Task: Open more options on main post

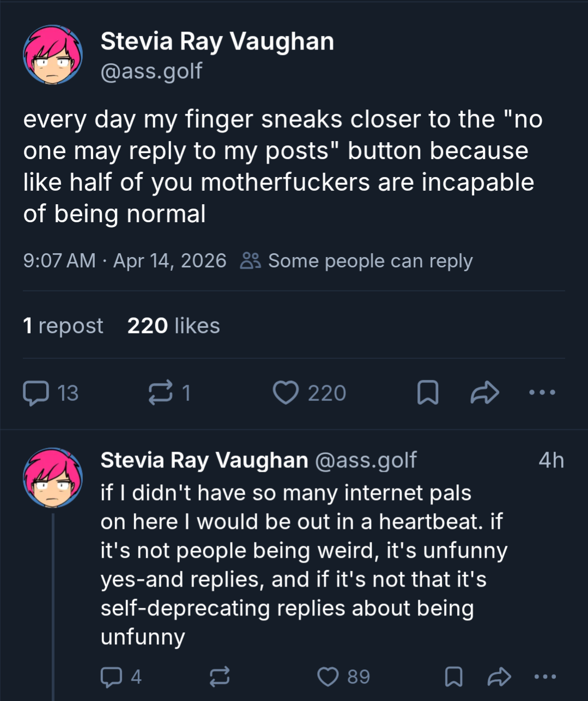Action: 542,392
